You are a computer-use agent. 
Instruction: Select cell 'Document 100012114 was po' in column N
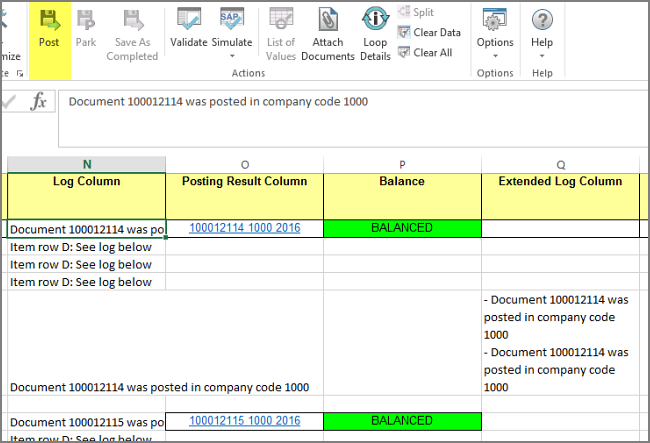point(87,229)
